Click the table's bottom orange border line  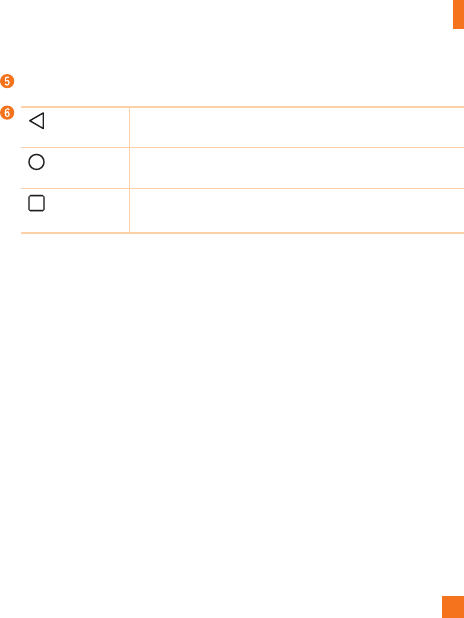tap(242, 233)
